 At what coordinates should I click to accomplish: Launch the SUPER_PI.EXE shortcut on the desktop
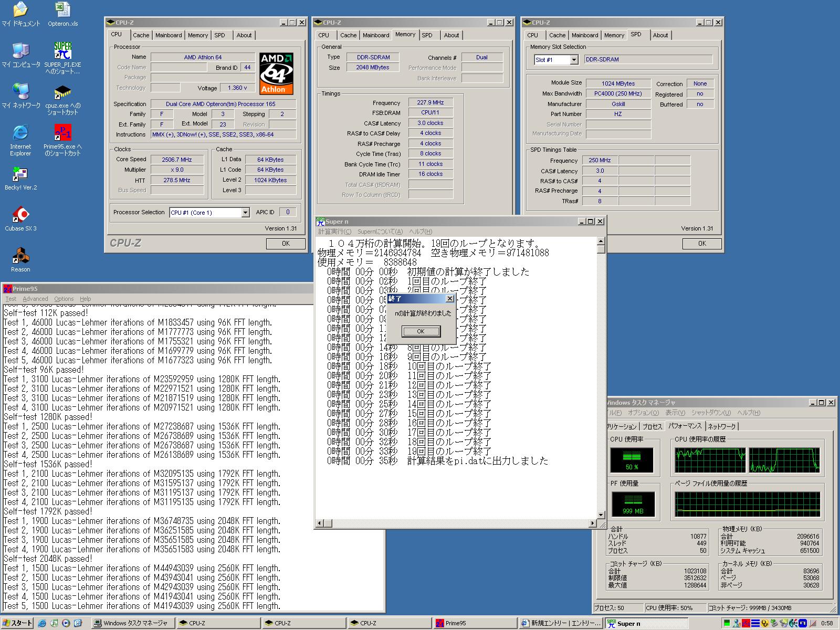(x=62, y=58)
